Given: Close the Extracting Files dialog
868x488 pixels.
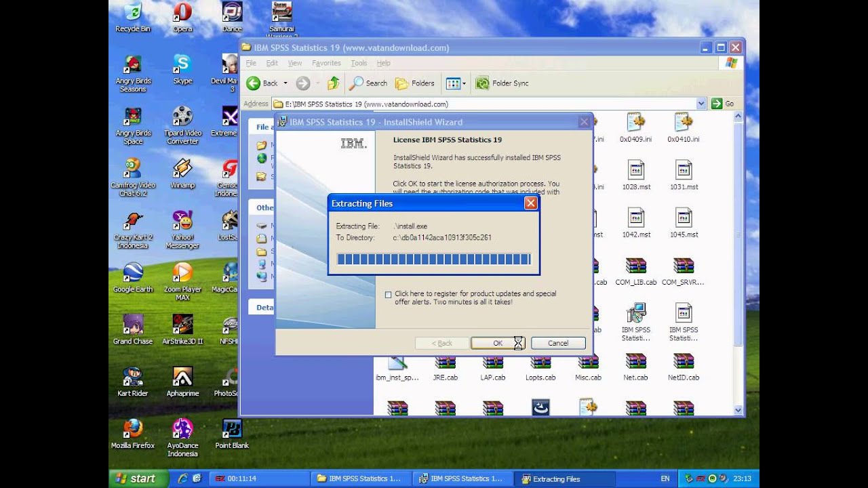Looking at the screenshot, I should click(530, 203).
